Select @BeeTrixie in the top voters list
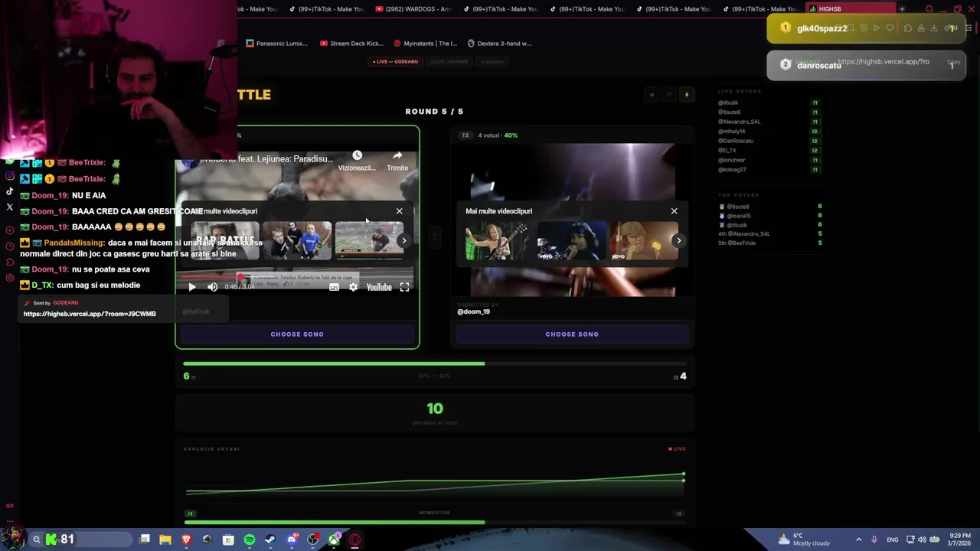Viewport: 980px width, 551px height. [741, 243]
